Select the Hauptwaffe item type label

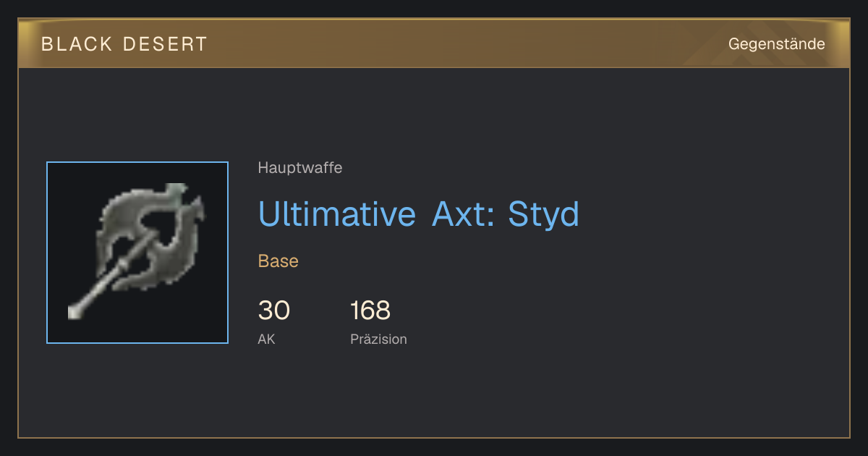coord(300,168)
